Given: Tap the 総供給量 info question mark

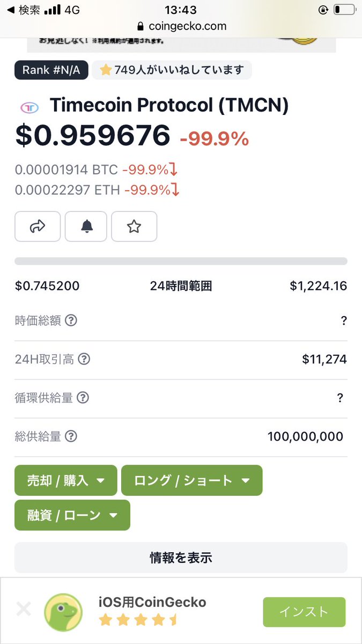Looking at the screenshot, I should (71, 437).
